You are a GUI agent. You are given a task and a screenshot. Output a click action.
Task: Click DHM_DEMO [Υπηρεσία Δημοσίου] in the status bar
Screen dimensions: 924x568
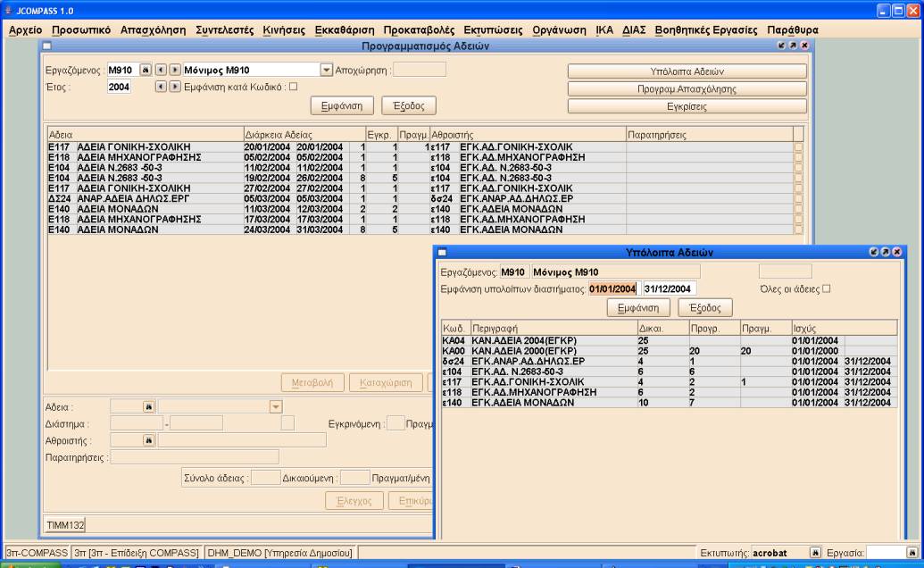tap(280, 553)
